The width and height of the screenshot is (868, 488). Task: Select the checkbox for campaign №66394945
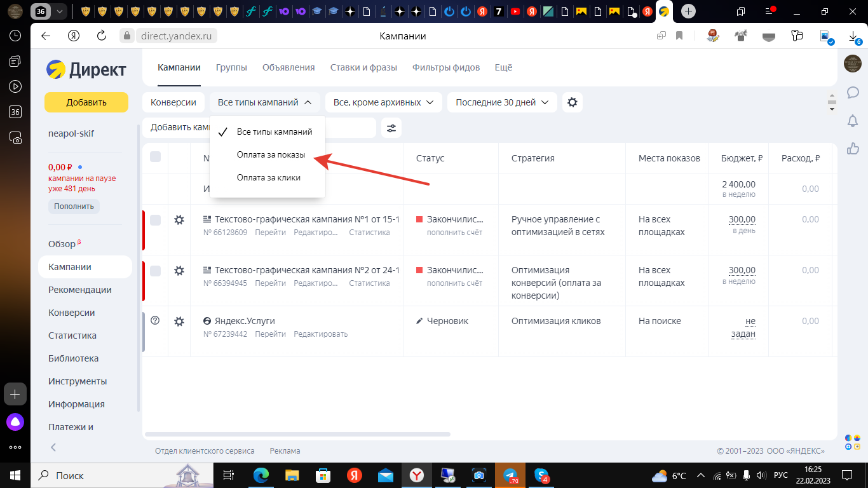(154, 271)
